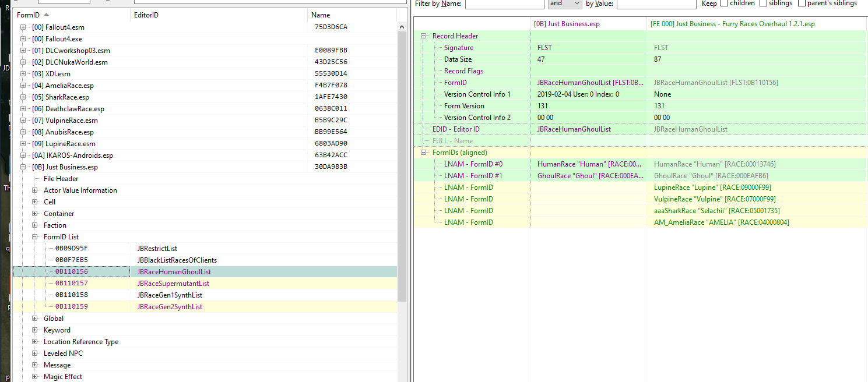Click the aaaSharkRace "Selachii" entry

(x=716, y=211)
